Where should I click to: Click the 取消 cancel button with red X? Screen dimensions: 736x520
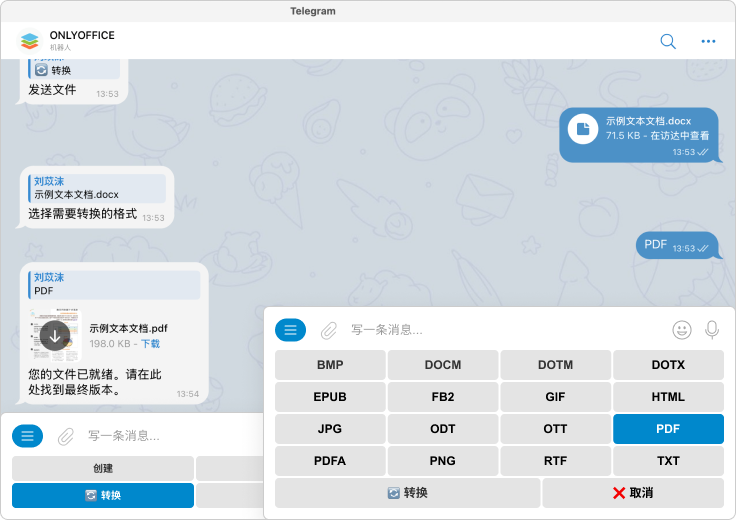tap(633, 493)
